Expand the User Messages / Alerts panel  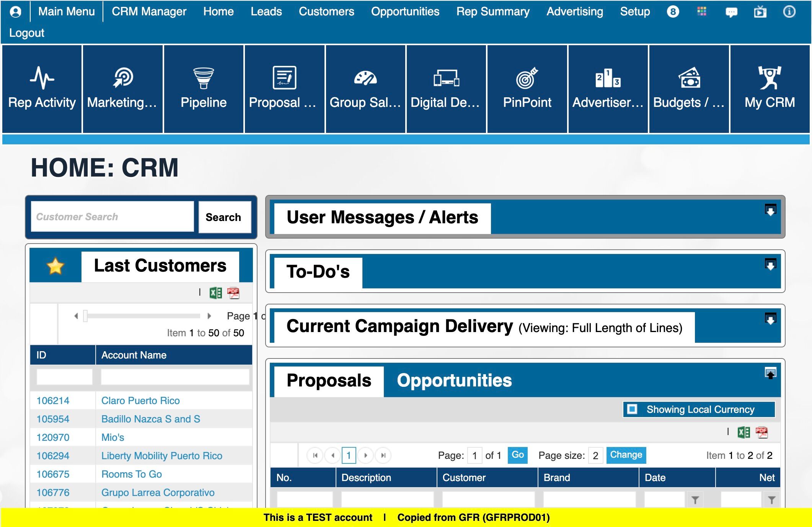pos(770,210)
